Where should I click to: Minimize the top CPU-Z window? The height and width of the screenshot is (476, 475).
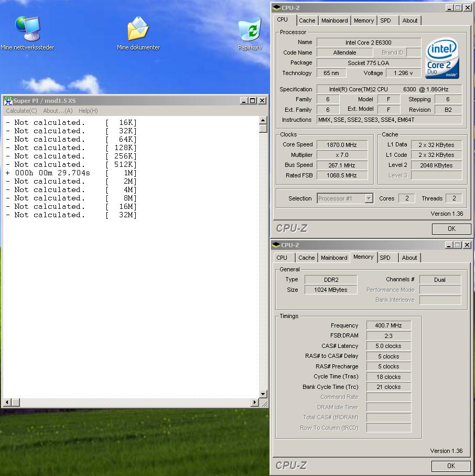tap(449, 7)
